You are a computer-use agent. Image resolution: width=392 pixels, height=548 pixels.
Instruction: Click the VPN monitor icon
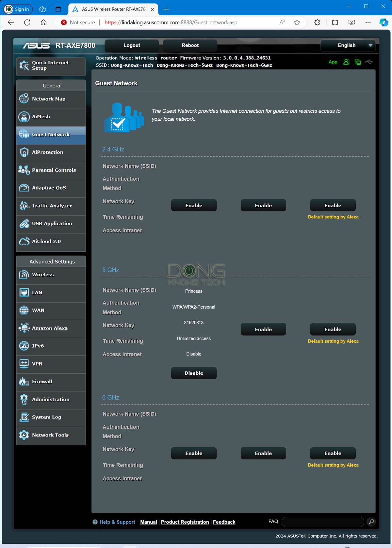24,364
